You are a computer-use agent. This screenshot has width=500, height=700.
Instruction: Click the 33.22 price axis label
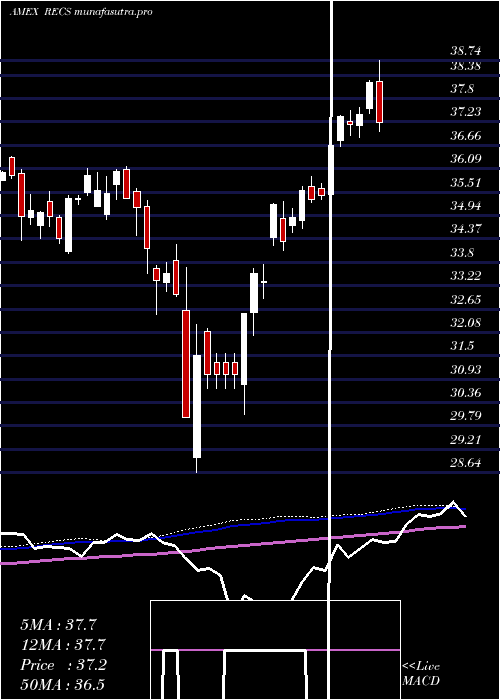point(466,276)
